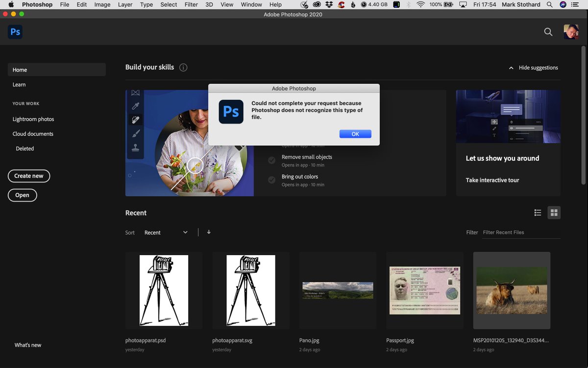
Task: Open the Apple menu
Action: (x=11, y=4)
